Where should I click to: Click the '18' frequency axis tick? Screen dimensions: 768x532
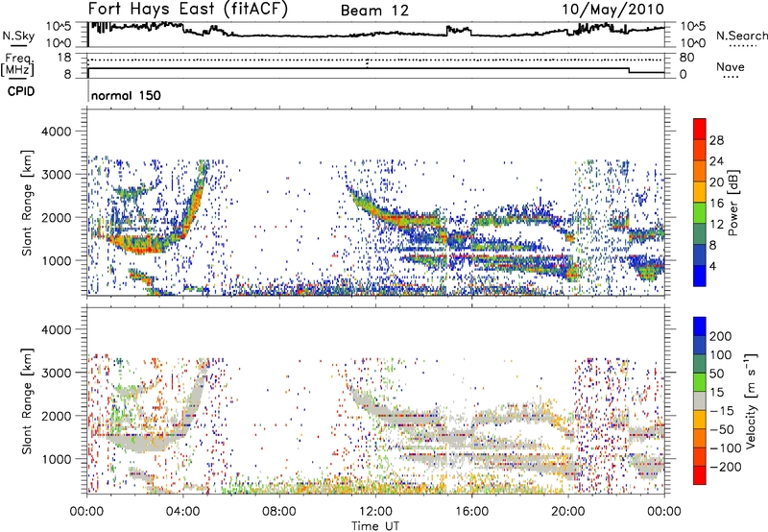64,58
